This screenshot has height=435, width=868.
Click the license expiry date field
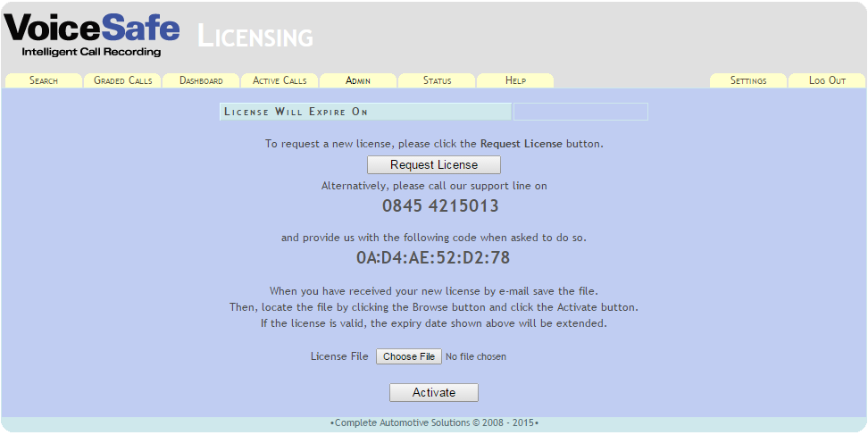click(580, 112)
